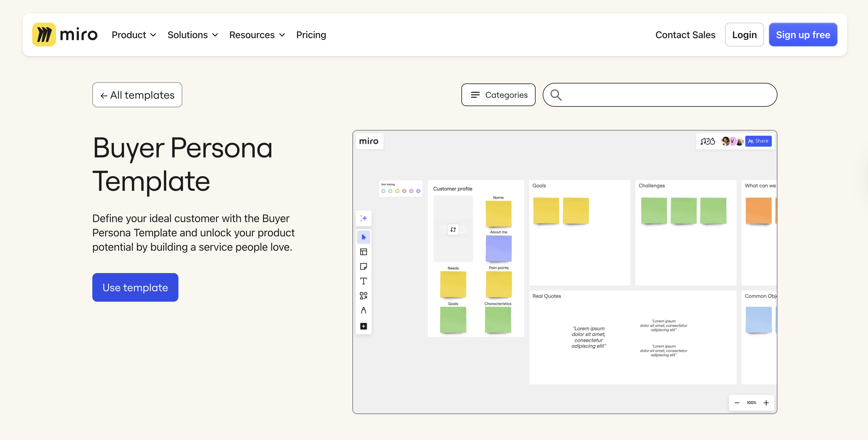
Task: Click the Use template button
Action: coord(135,287)
